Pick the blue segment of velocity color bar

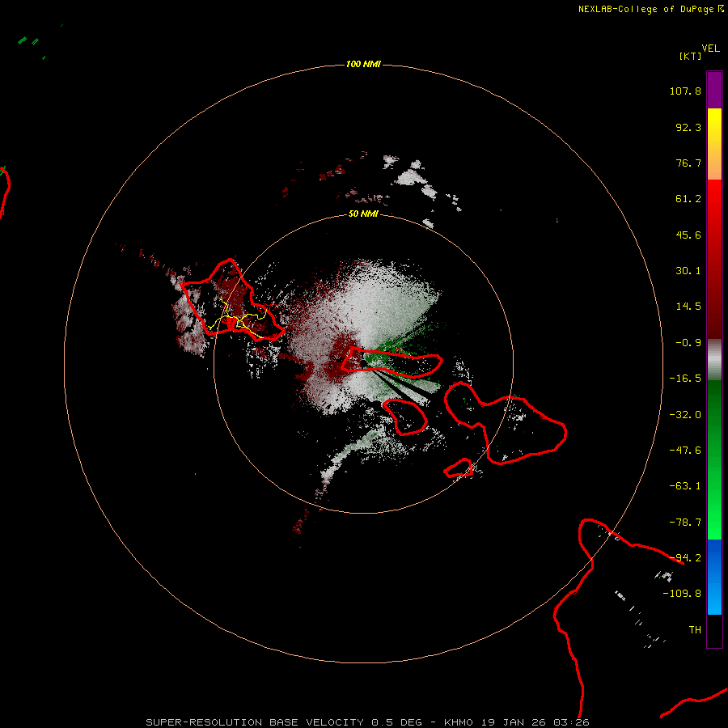click(x=714, y=577)
